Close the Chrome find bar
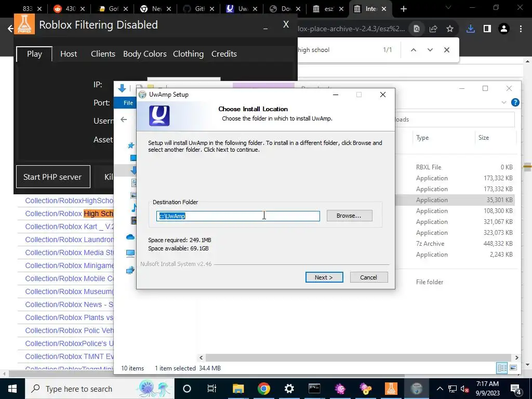The image size is (532, 399). tap(447, 50)
